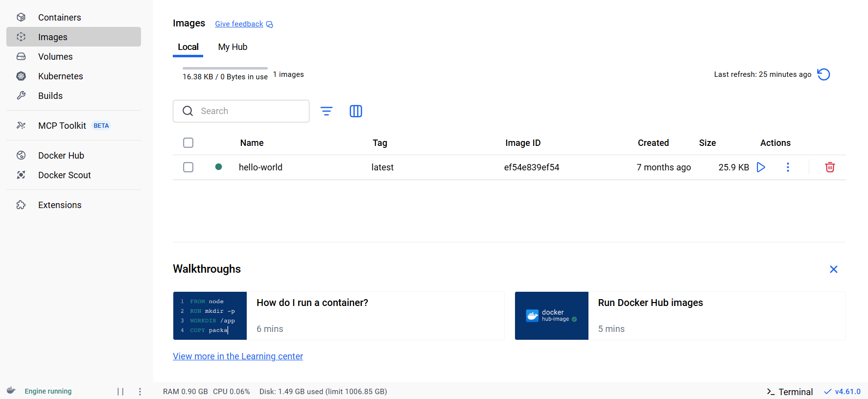The width and height of the screenshot is (868, 399).
Task: Run the hello-world image
Action: (x=761, y=167)
